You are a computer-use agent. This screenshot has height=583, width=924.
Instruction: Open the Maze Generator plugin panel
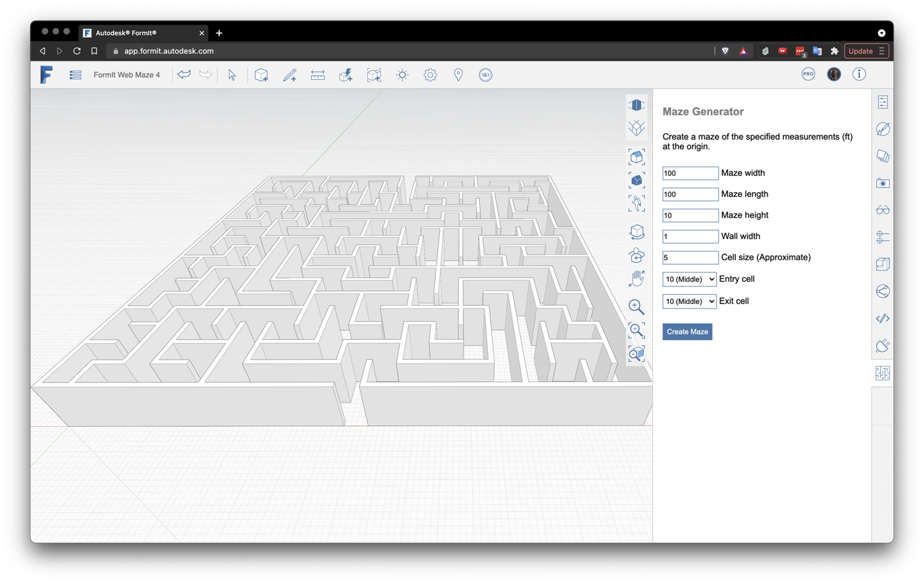click(x=882, y=373)
